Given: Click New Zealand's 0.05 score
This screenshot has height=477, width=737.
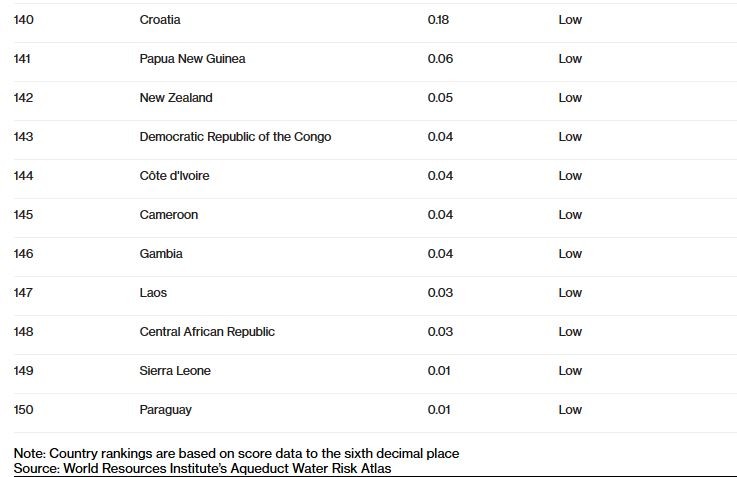Looking at the screenshot, I should 440,98.
